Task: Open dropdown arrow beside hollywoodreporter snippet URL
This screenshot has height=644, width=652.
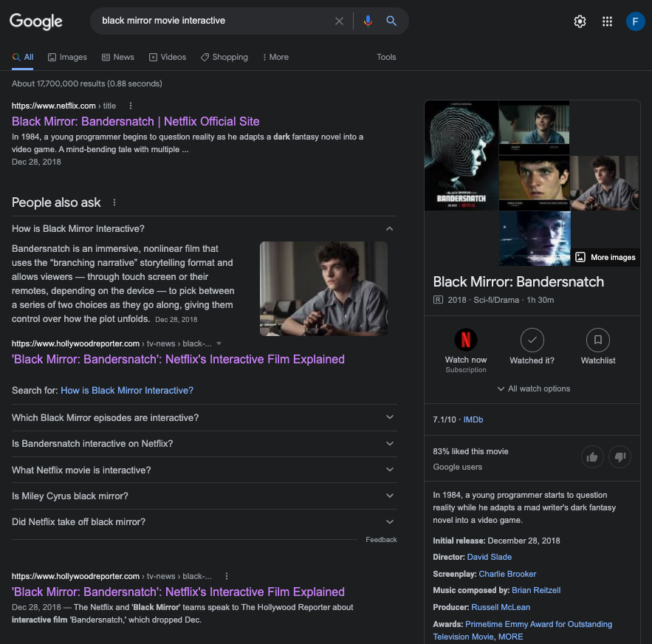Action: pos(219,343)
